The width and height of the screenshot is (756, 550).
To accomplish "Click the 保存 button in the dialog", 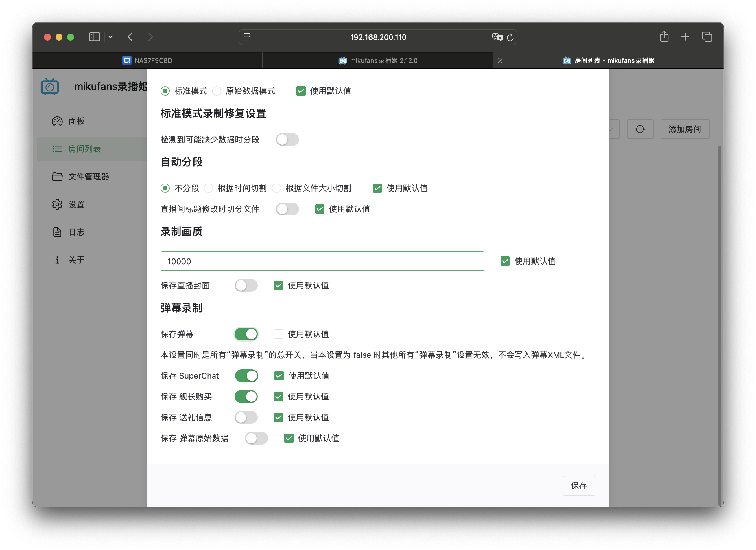I will [579, 486].
